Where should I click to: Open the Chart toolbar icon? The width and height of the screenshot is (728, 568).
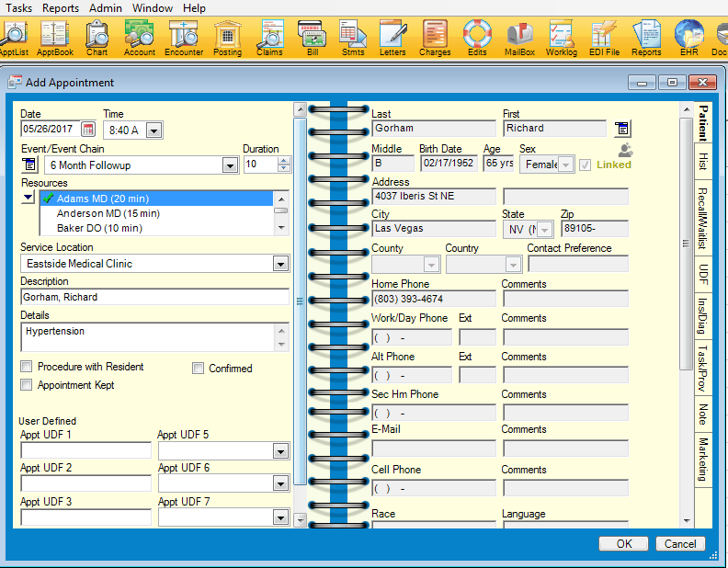point(97,38)
